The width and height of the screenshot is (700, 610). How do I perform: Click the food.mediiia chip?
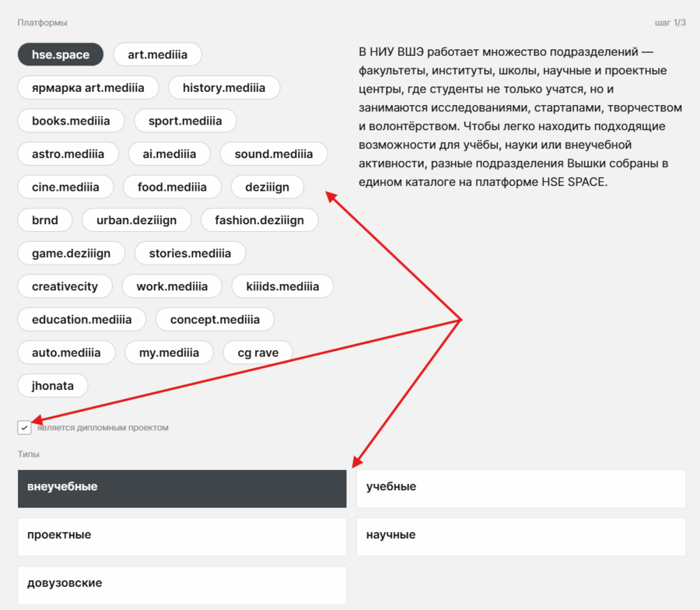[172, 187]
